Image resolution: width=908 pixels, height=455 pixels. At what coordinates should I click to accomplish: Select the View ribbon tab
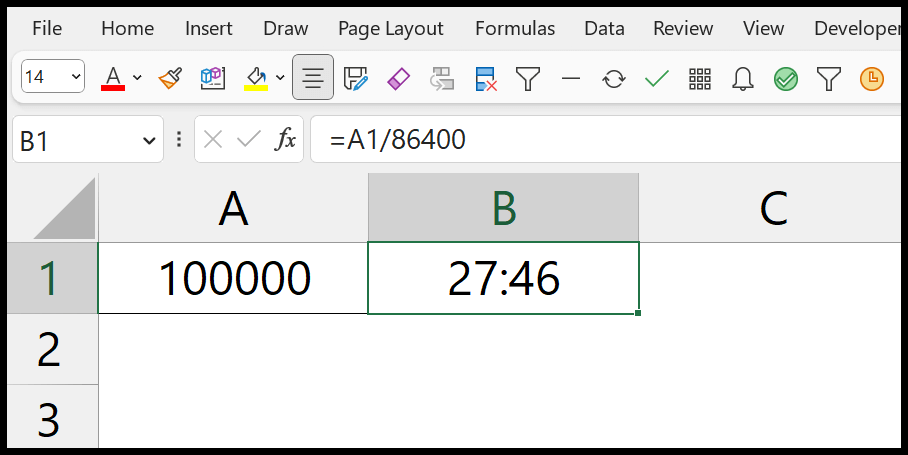click(763, 28)
